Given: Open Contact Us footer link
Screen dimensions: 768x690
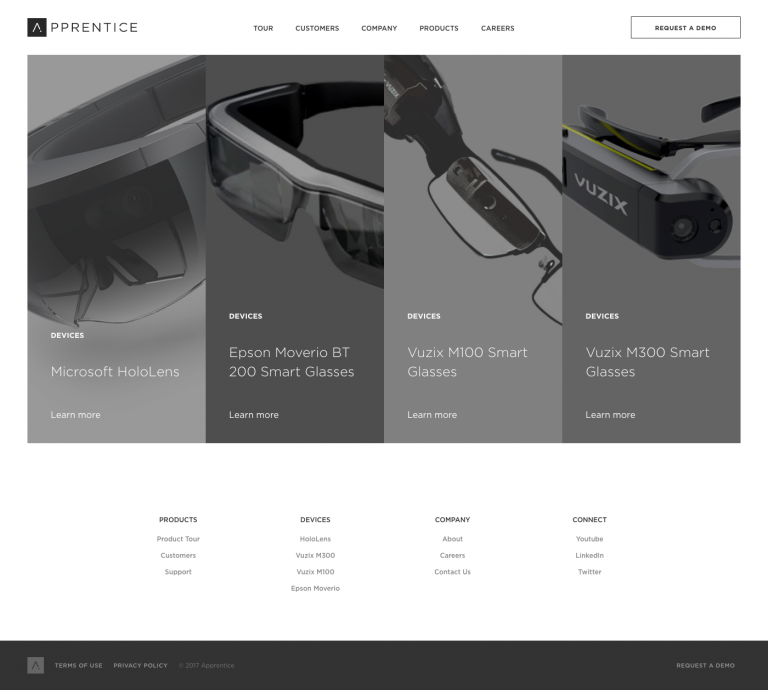Looking at the screenshot, I should click(x=453, y=571).
